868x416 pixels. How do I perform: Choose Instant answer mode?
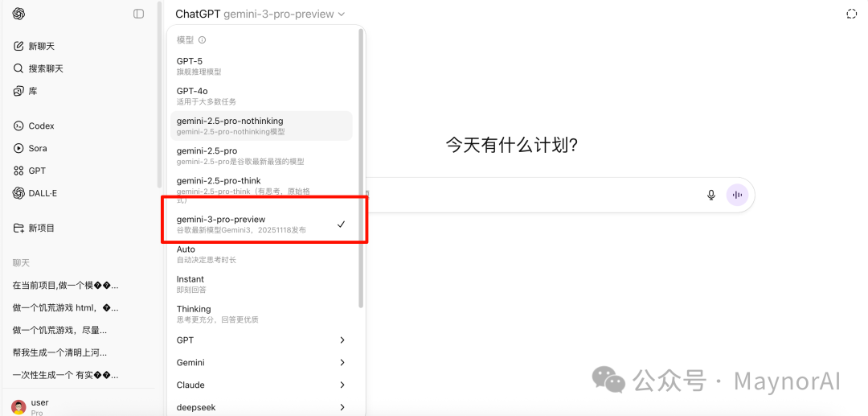pyautogui.click(x=261, y=284)
